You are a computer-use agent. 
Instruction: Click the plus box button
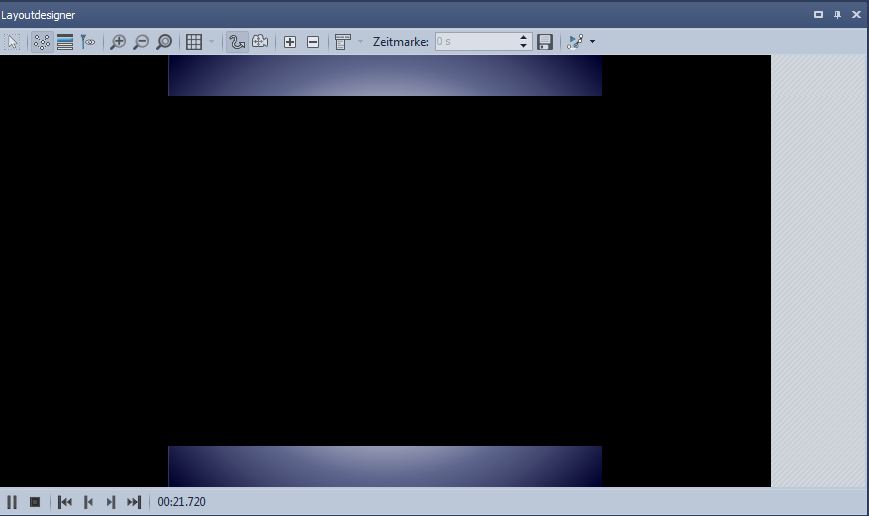pos(290,42)
